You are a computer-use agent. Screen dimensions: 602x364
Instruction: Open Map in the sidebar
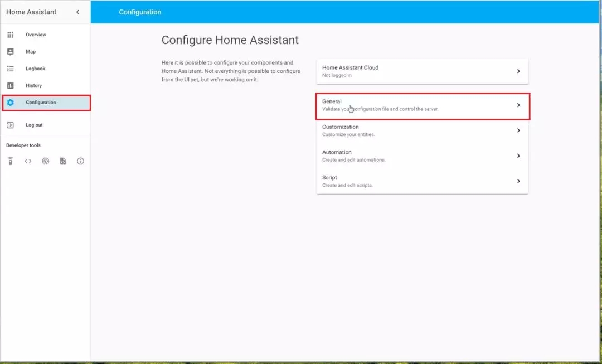point(45,52)
